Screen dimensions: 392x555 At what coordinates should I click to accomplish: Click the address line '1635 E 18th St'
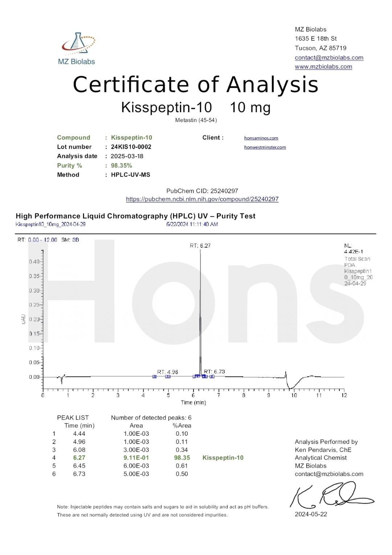pos(316,39)
